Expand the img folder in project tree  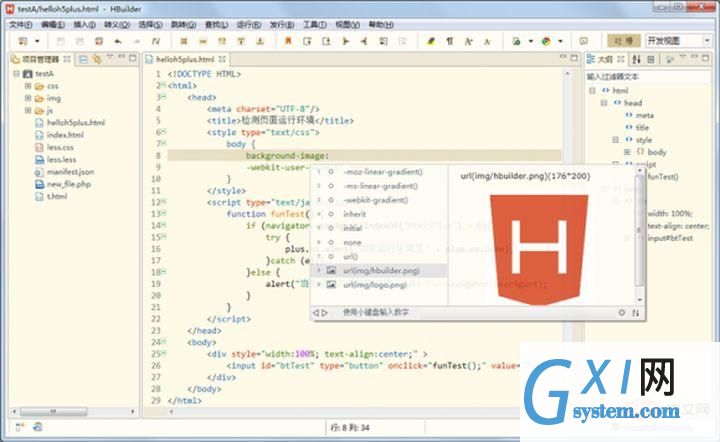tap(28, 98)
